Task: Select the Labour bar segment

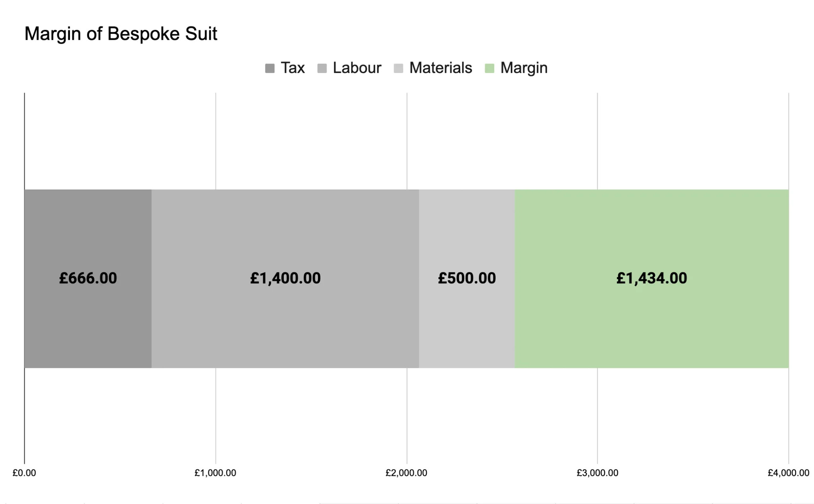Action: (x=285, y=278)
